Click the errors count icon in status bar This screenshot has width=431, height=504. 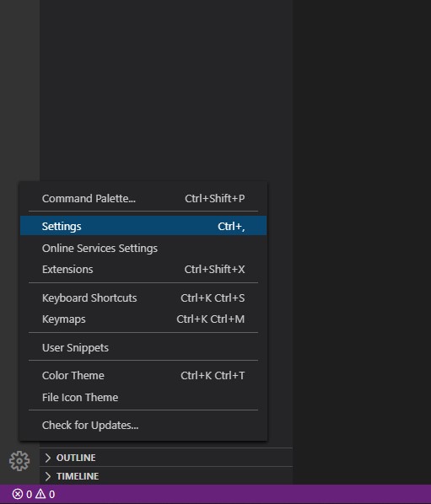click(18, 494)
